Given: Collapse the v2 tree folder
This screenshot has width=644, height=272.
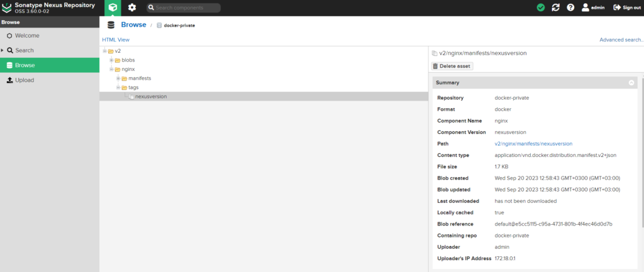Looking at the screenshot, I should tap(104, 51).
